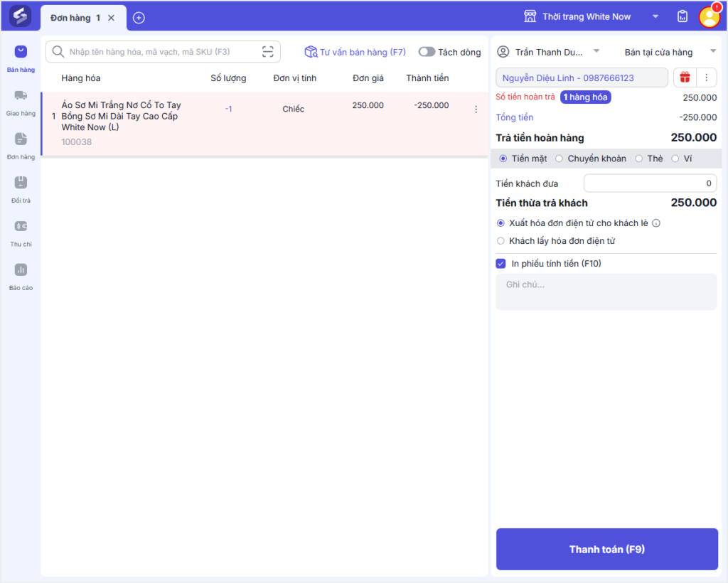Click the Số lượng column header
Screen dimensions: 728x583
228,78
